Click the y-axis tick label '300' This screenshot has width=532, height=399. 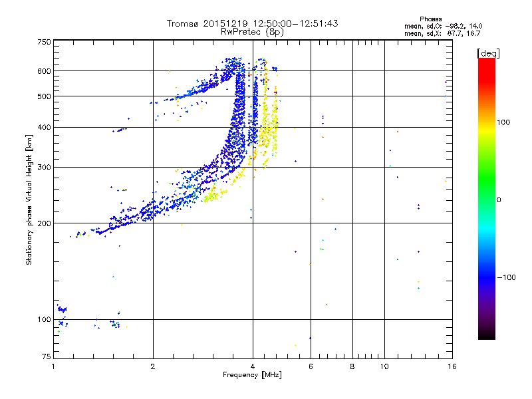(x=44, y=168)
